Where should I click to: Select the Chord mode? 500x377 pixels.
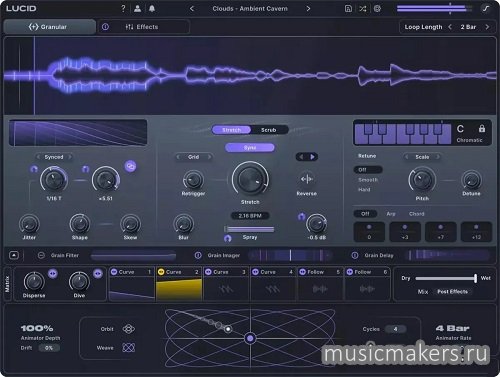tap(417, 214)
